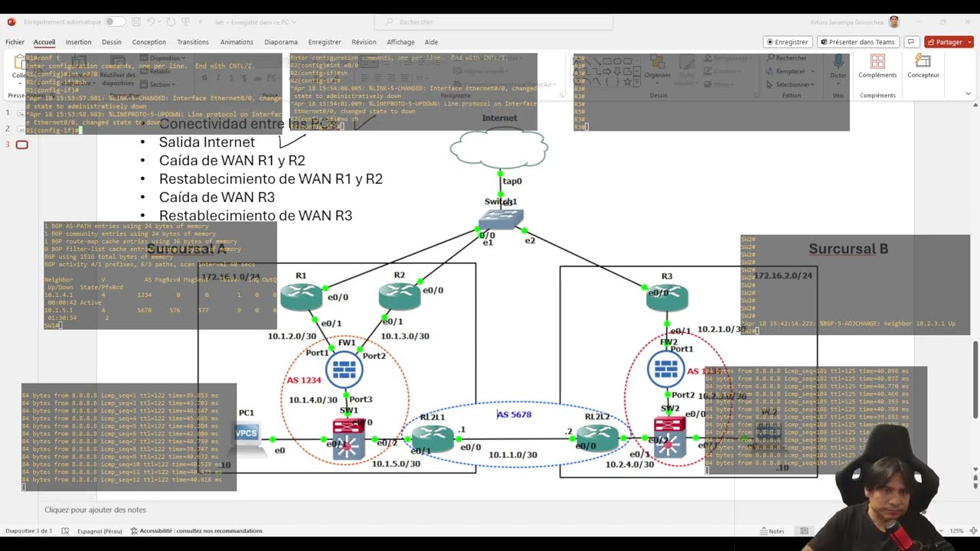Click the Remplacer button

coord(787,71)
